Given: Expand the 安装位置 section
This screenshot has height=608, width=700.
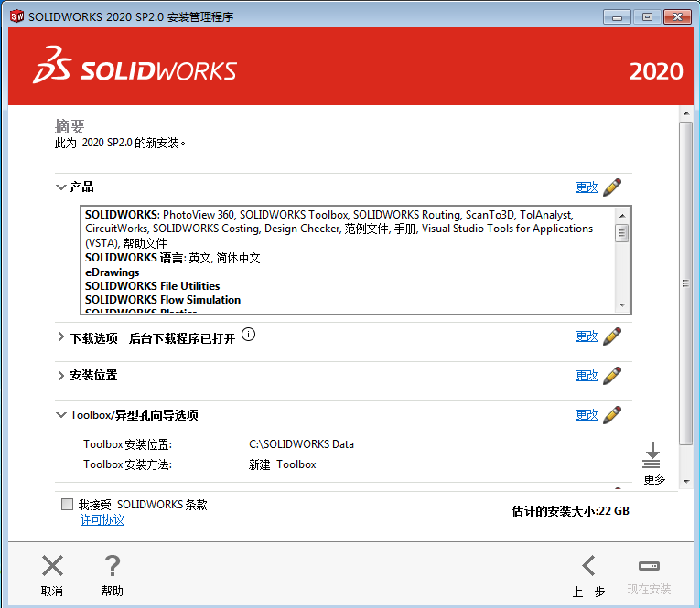Looking at the screenshot, I should click(x=60, y=376).
